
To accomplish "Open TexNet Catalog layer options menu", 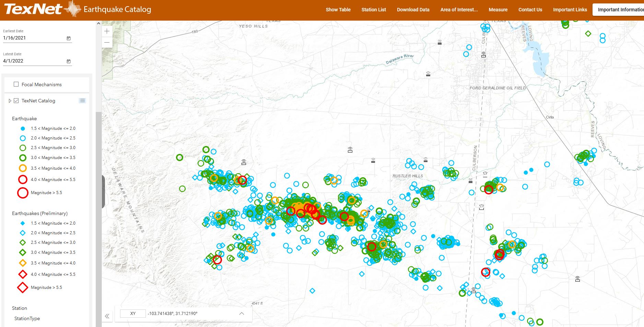I will tap(82, 101).
